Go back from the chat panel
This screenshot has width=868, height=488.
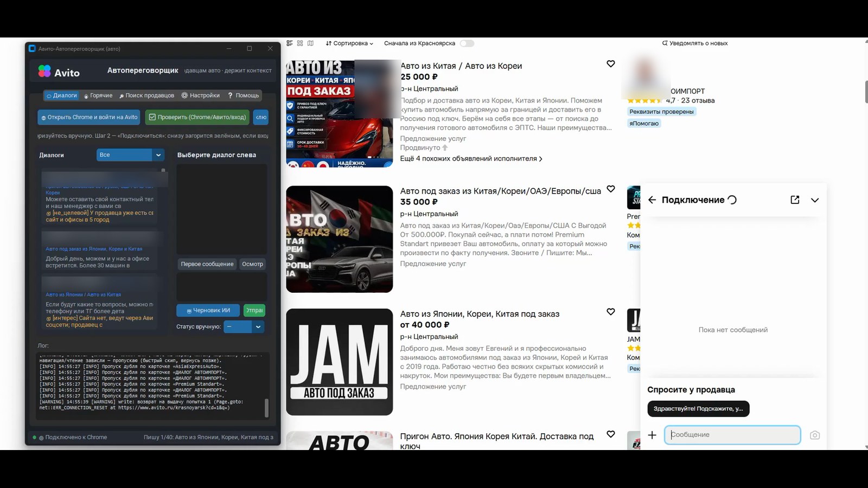[652, 200]
